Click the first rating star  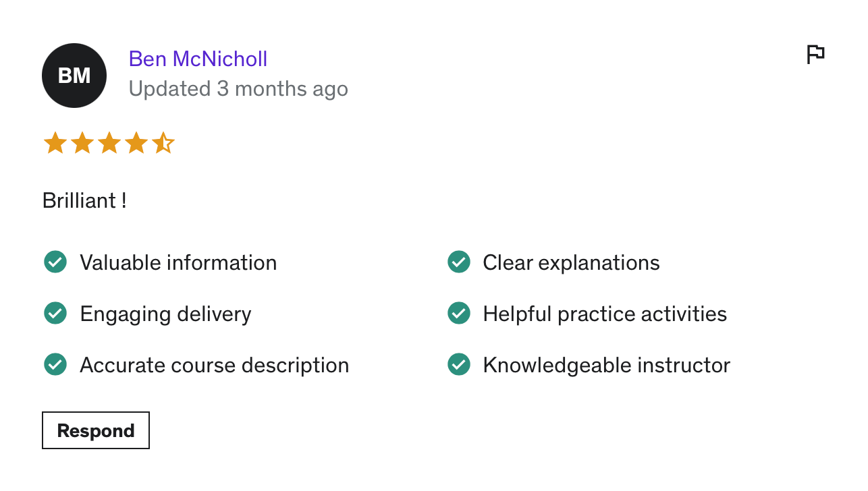(55, 143)
